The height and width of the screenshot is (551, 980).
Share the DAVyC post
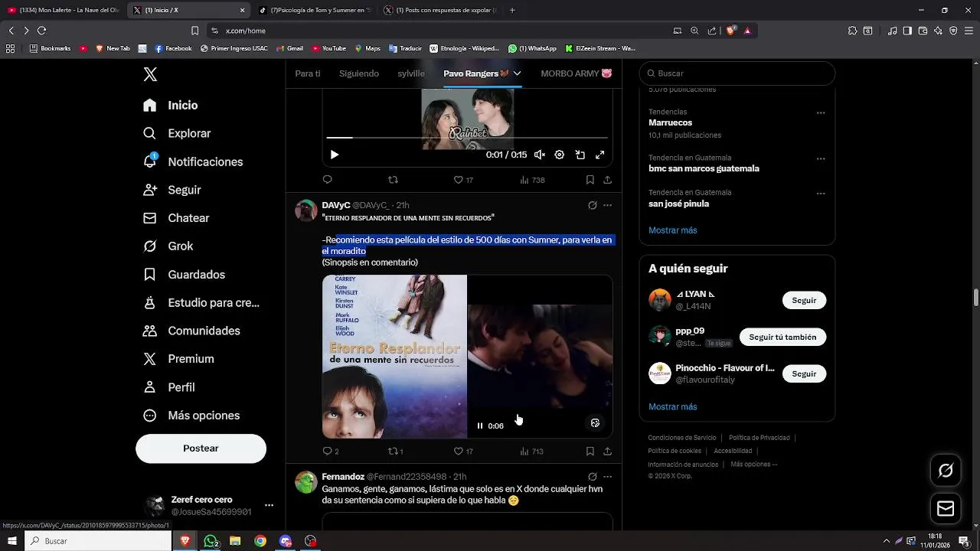pyautogui.click(x=607, y=452)
